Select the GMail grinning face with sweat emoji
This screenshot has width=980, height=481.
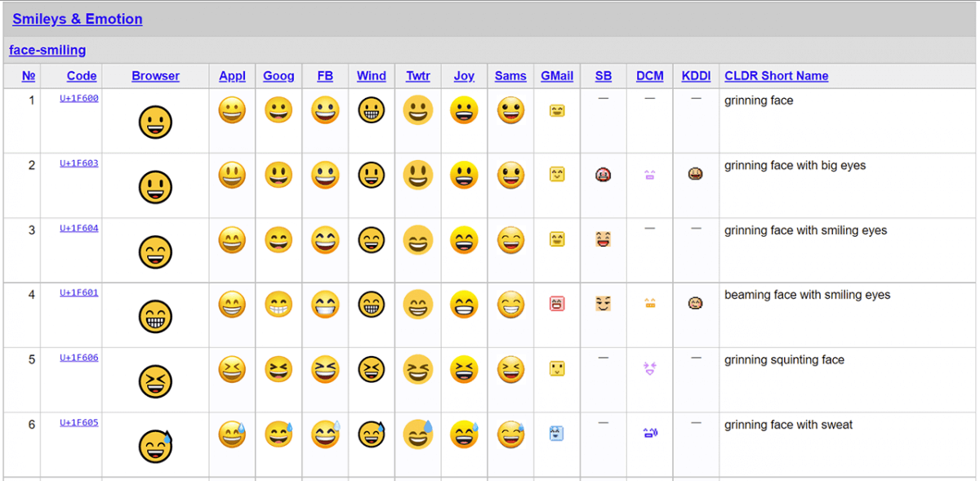point(556,434)
